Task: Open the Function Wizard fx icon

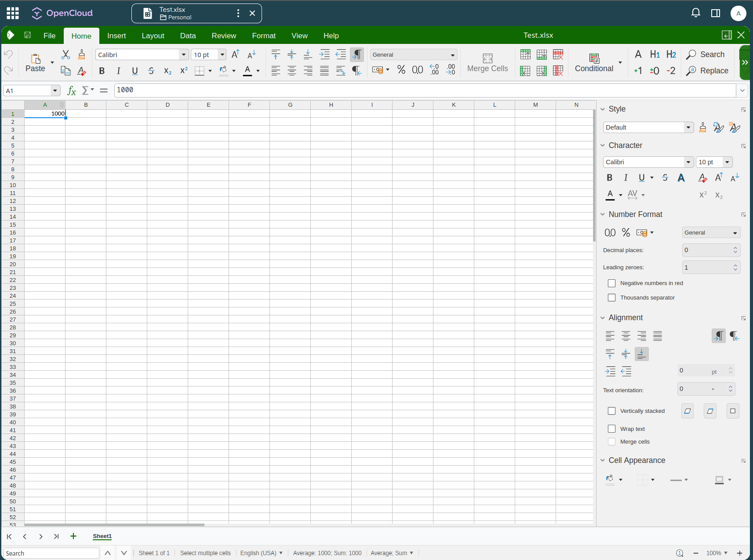Action: click(x=72, y=90)
